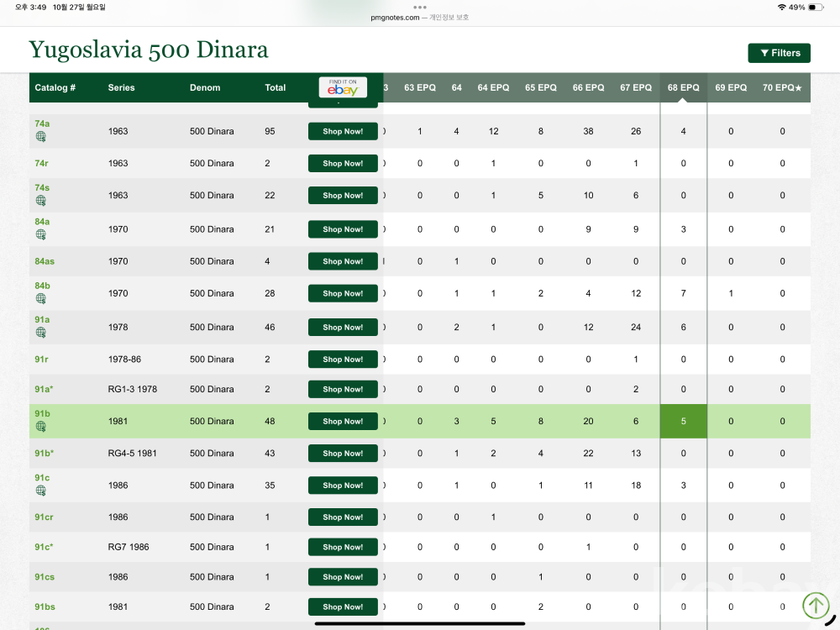Click the Catalog # column header
Image resolution: width=840 pixels, height=630 pixels.
pos(55,87)
